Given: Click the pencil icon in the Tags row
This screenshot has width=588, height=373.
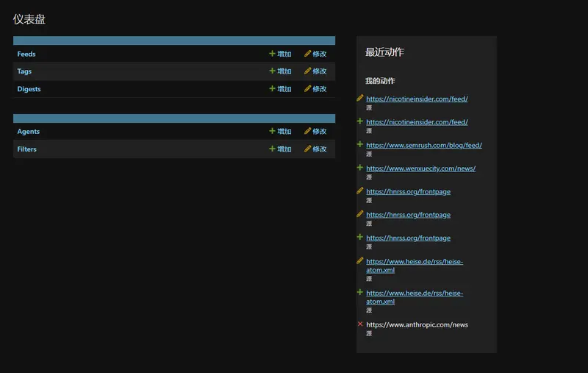Looking at the screenshot, I should tap(307, 71).
